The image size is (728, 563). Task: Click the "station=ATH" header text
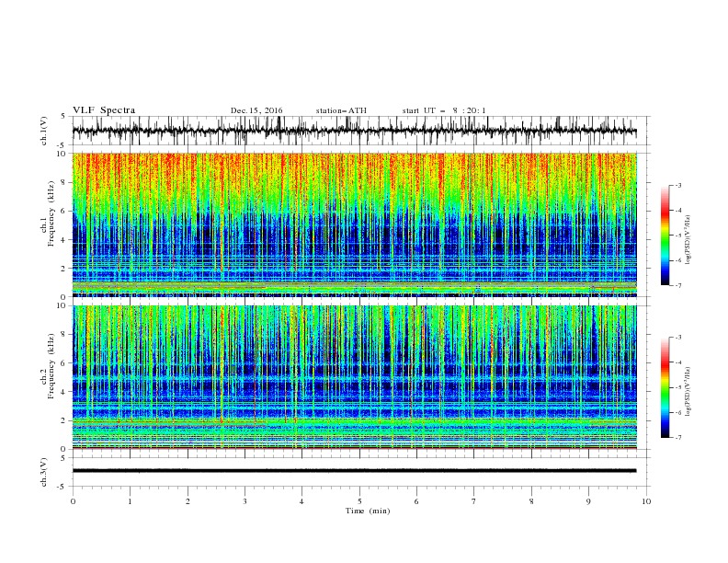point(341,110)
